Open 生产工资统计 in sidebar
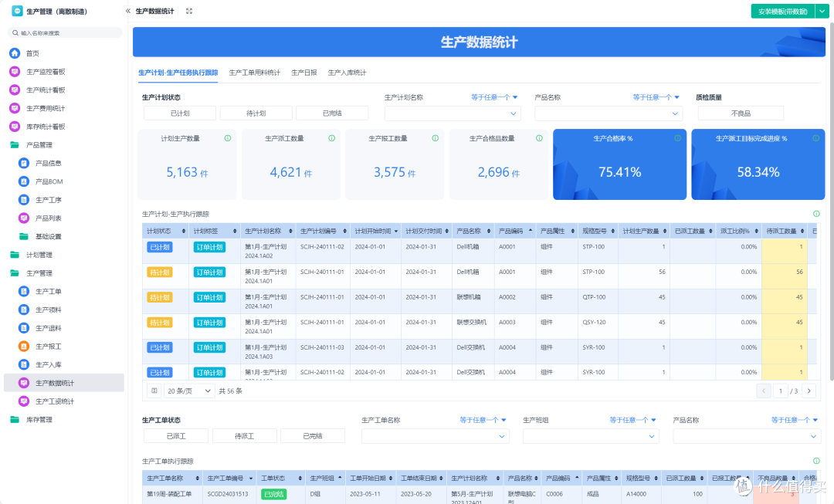834x504 pixels. pyautogui.click(x=55, y=401)
